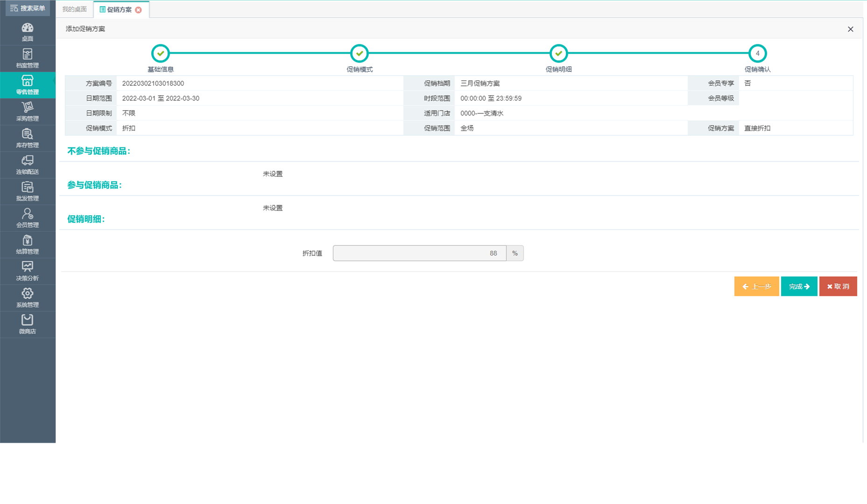Click 未设置 under 参与促销商品

coord(273,208)
